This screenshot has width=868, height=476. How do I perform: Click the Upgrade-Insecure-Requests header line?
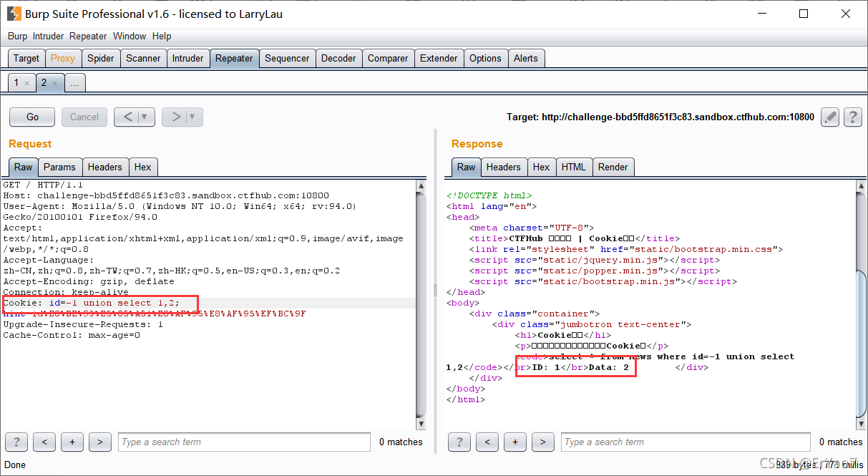point(83,324)
